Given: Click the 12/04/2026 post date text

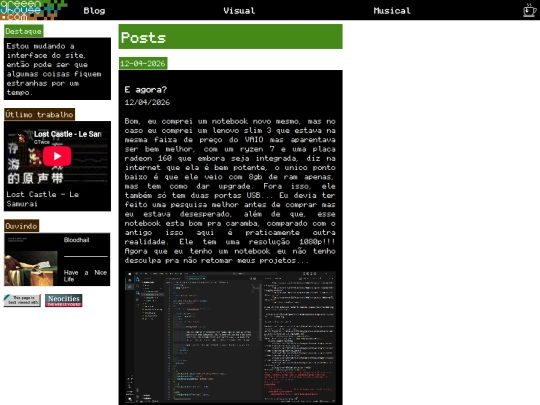Looking at the screenshot, I should [147, 102].
